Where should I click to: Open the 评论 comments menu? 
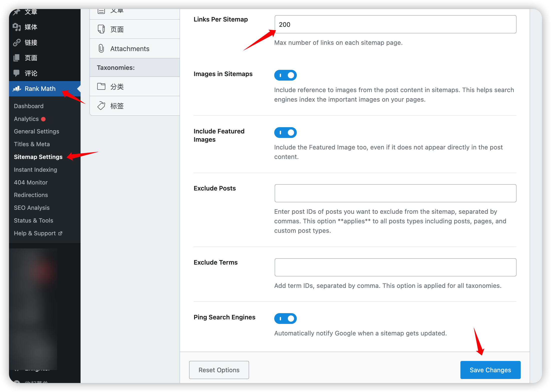point(45,73)
